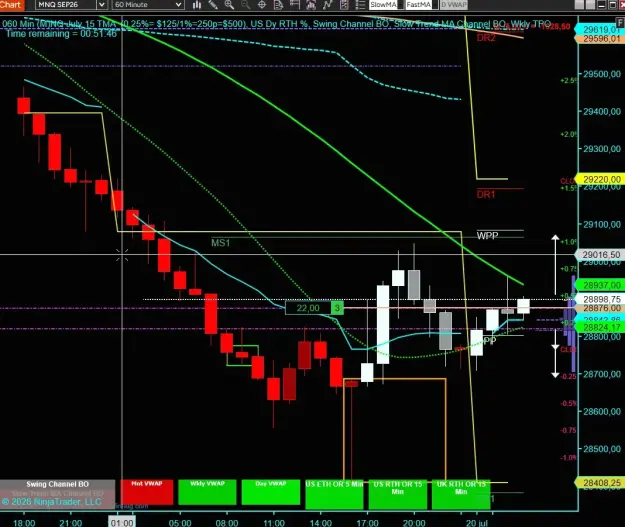Viewport: 625px width, 527px height.
Task: Select the drawing tools pencil icon
Action: (x=213, y=5)
